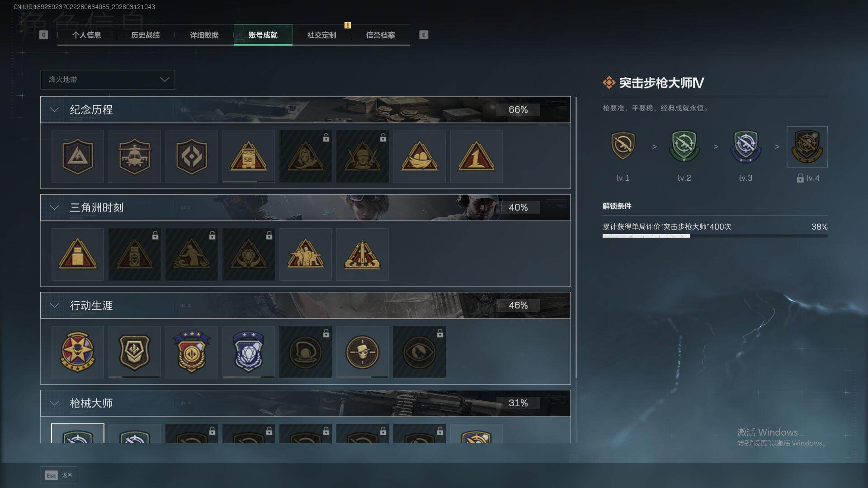Switch to the 历史战绩 tab
Image resolution: width=868 pixels, height=488 pixels.
click(x=145, y=35)
